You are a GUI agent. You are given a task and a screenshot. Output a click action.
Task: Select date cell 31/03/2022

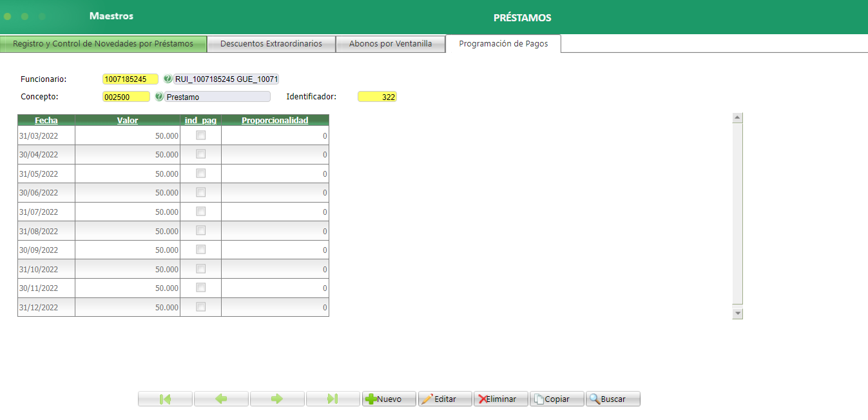click(x=46, y=135)
